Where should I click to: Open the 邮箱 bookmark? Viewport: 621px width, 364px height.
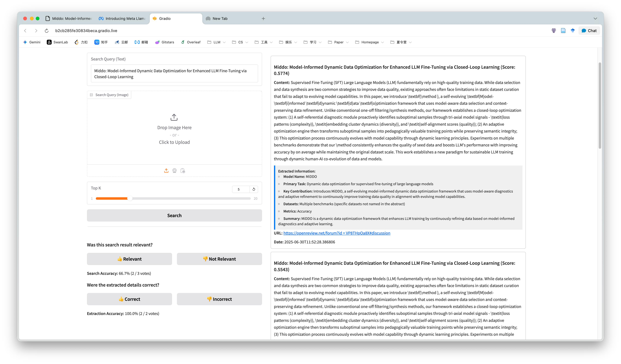(x=141, y=42)
